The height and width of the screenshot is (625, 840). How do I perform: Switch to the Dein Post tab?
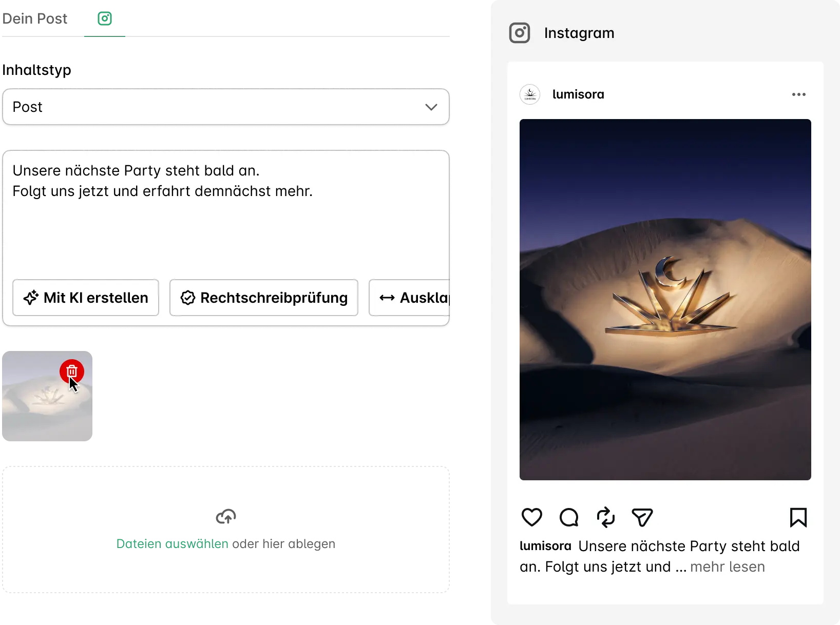point(35,18)
